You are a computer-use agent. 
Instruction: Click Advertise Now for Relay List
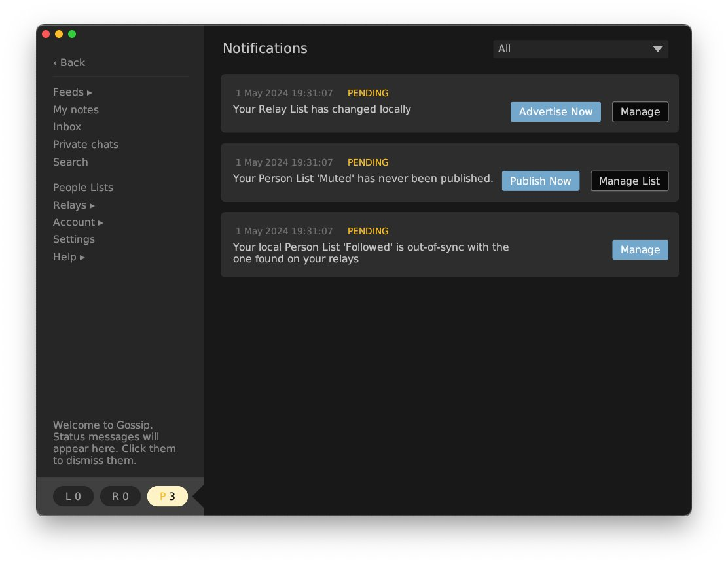tap(555, 112)
